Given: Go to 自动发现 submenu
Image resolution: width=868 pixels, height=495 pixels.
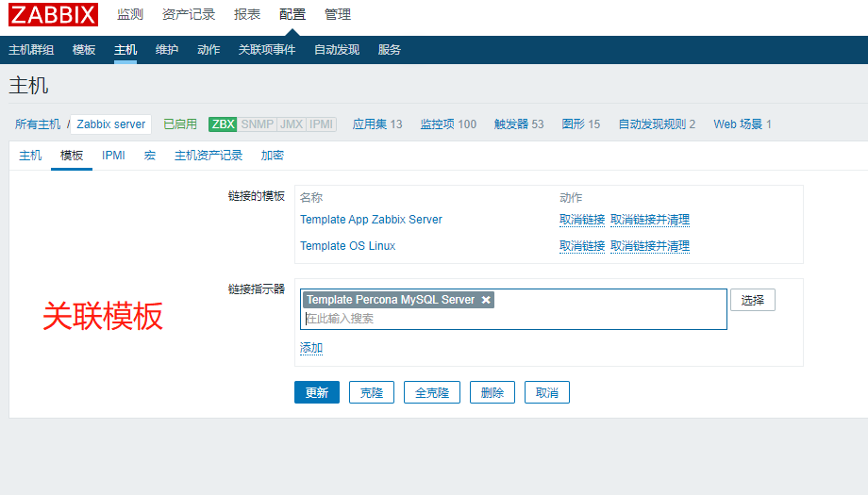Looking at the screenshot, I should coord(337,50).
